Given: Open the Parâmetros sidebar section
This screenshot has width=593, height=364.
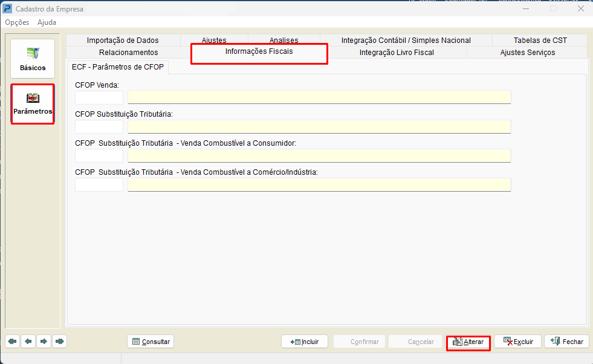Looking at the screenshot, I should pyautogui.click(x=33, y=103).
